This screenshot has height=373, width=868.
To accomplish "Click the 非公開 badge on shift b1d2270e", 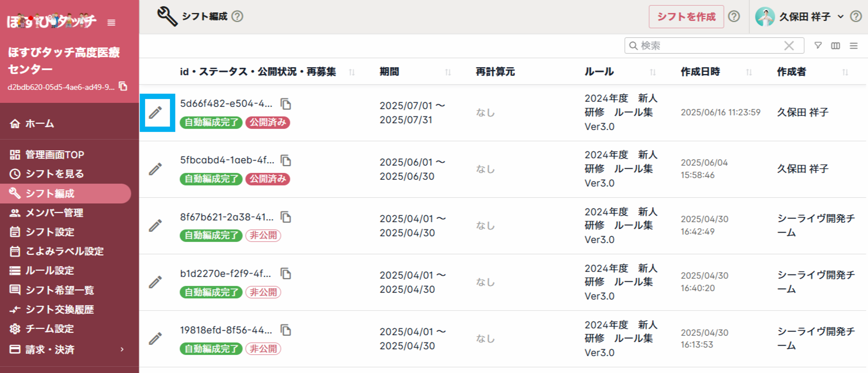I will tap(263, 292).
